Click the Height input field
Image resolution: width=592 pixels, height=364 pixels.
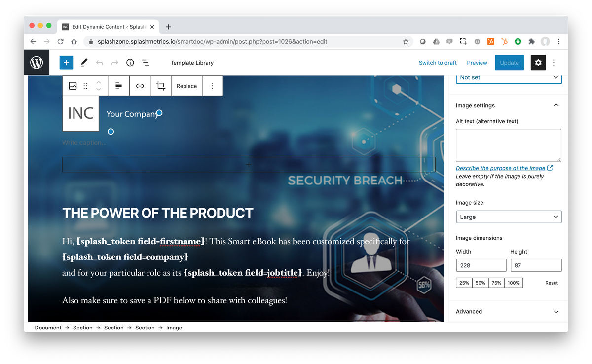[536, 265]
